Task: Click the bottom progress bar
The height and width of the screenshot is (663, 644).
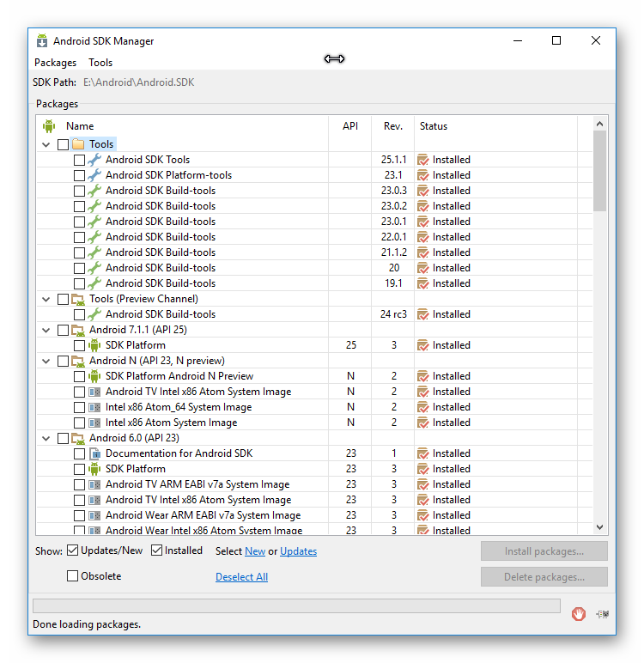Action: pyautogui.click(x=296, y=605)
